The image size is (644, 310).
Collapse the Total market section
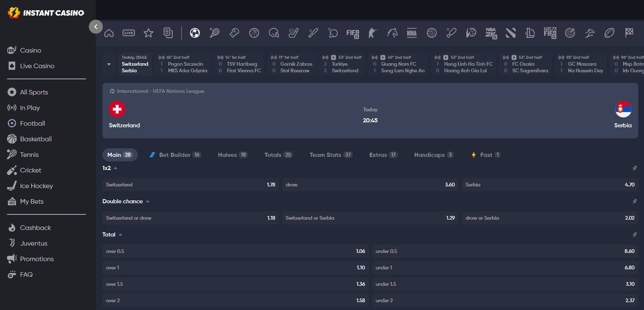point(120,235)
